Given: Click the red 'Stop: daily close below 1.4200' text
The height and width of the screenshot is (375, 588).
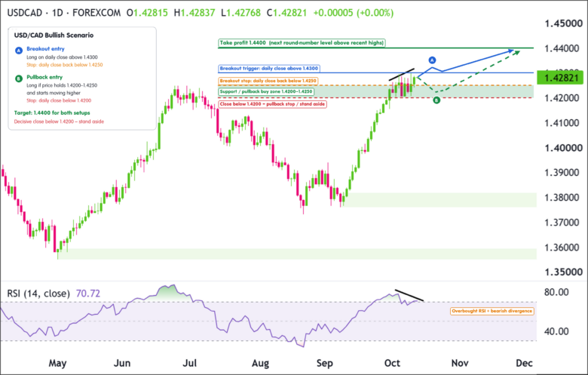Looking at the screenshot, I should pyautogui.click(x=59, y=100).
